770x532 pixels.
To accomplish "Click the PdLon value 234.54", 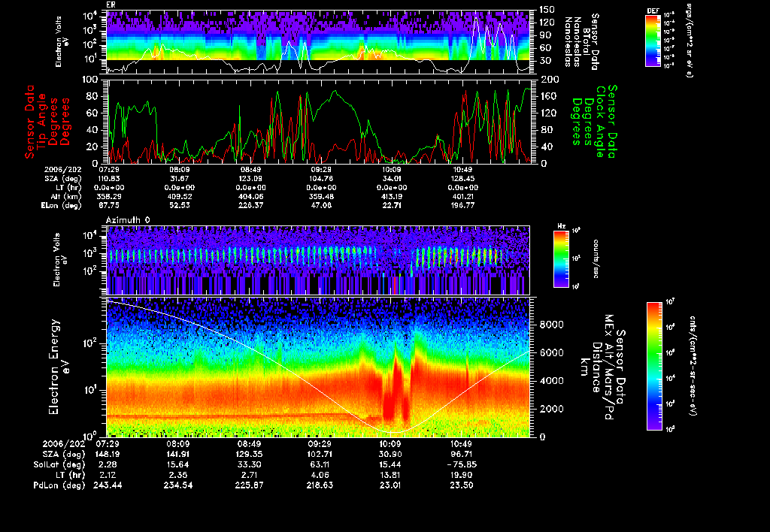I will point(178,485).
